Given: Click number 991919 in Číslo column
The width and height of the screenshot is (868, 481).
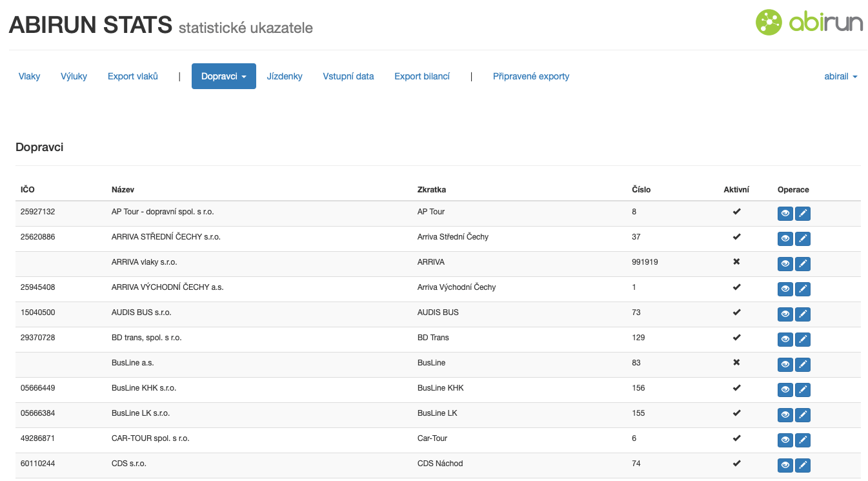Looking at the screenshot, I should click(x=645, y=262).
